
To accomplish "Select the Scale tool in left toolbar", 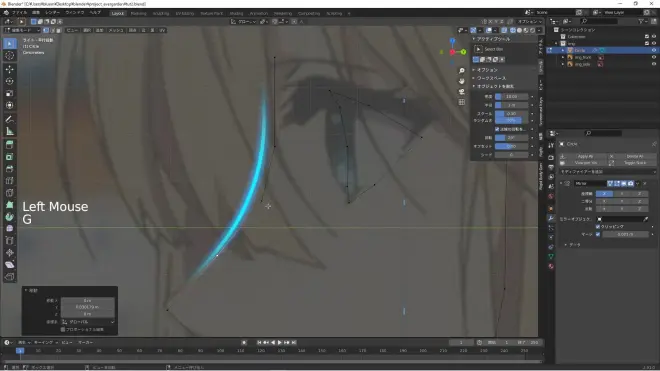I will (10, 93).
